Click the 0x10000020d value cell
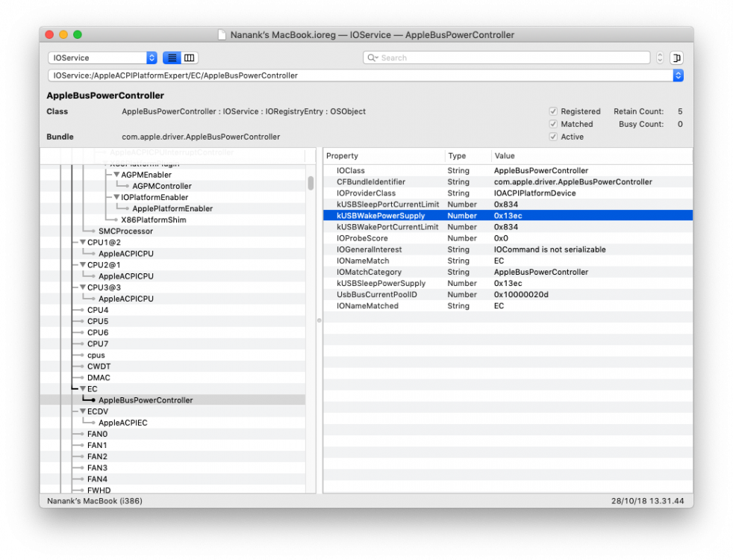This screenshot has height=560, width=733. click(521, 294)
